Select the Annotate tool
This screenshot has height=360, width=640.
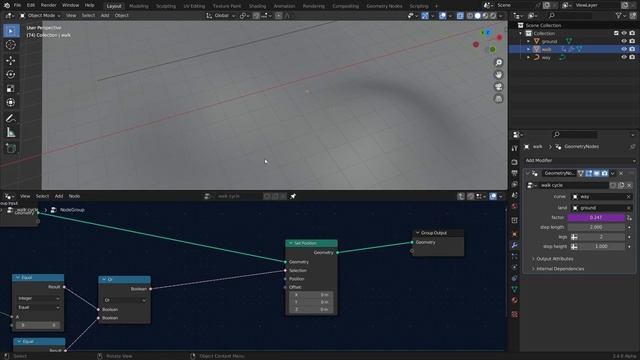[11, 118]
